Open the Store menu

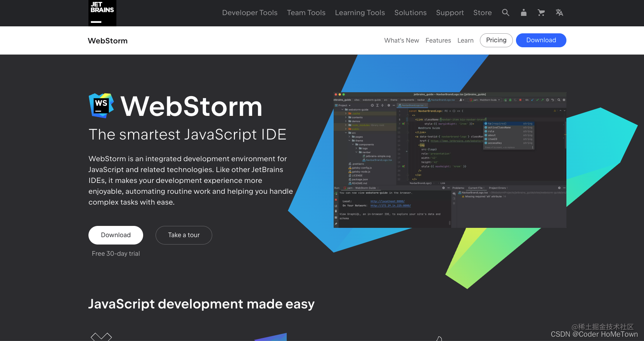[483, 13]
